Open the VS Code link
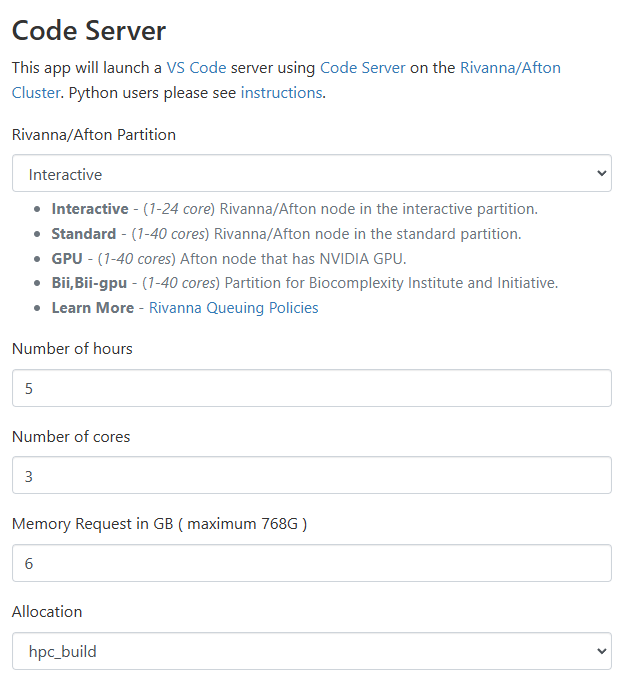This screenshot has height=686, width=627. point(196,68)
